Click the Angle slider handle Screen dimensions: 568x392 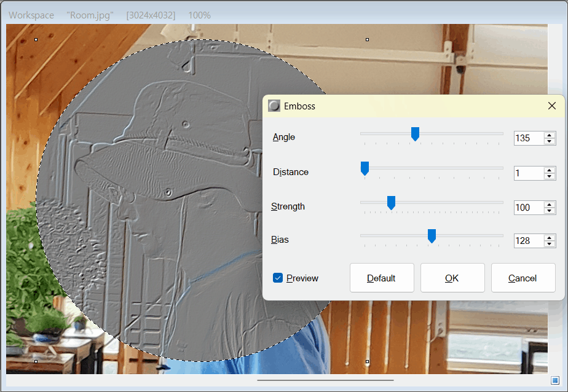(x=415, y=134)
